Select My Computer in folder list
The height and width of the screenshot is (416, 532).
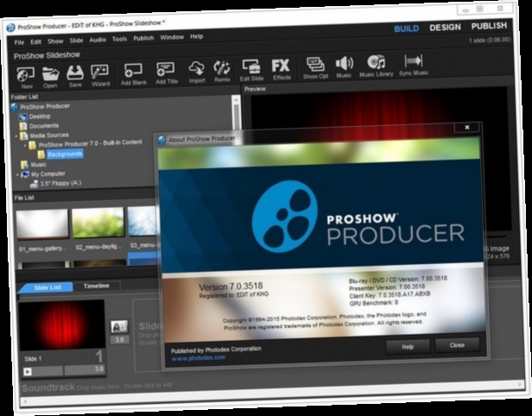(x=47, y=174)
